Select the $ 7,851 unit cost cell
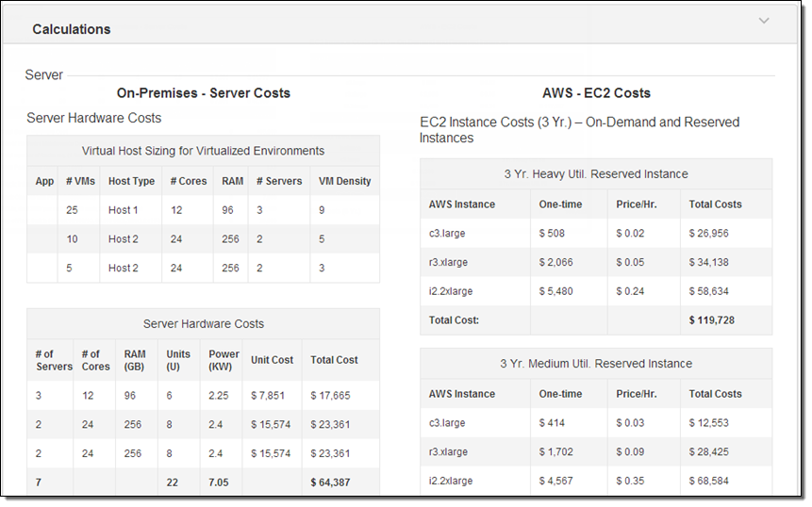This screenshot has width=812, height=507. [268, 395]
